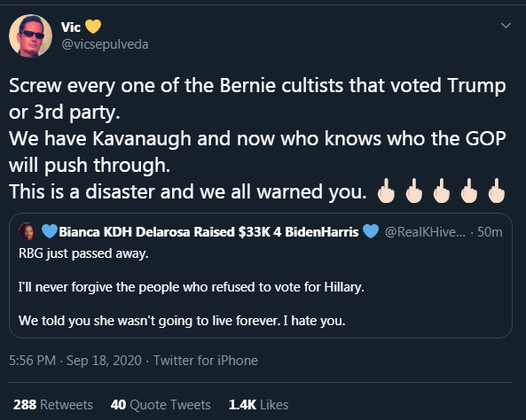Click Vic's profile avatar
The height and width of the screenshot is (420, 526).
30,35
